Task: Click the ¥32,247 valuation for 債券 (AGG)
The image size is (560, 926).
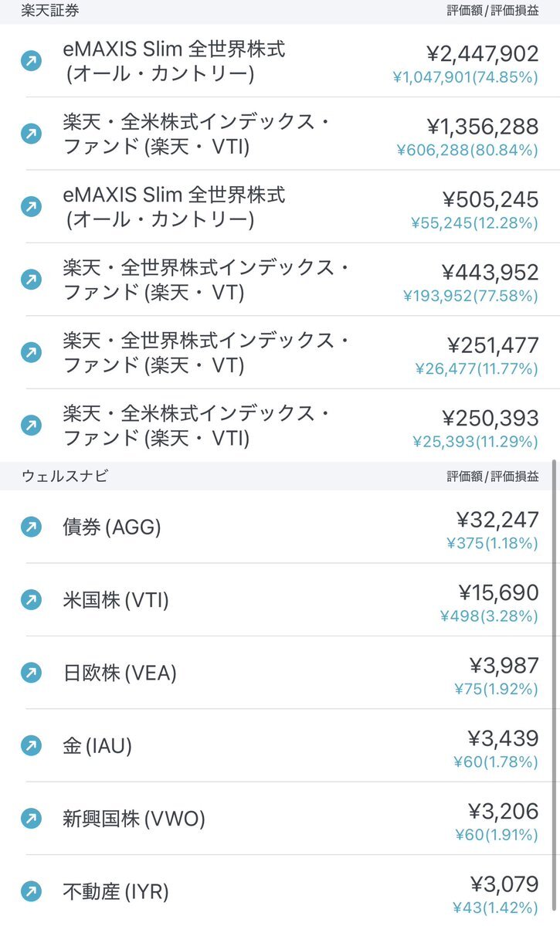Action: pos(497,520)
